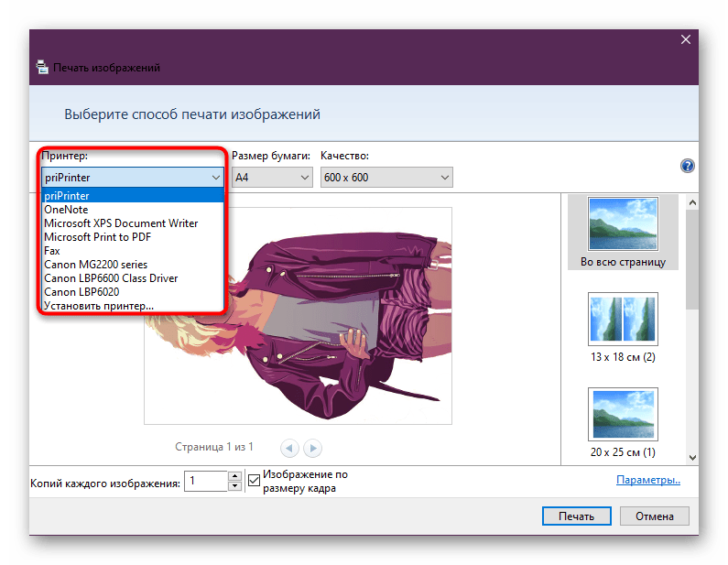Click the printer icon in title bar

pos(42,68)
